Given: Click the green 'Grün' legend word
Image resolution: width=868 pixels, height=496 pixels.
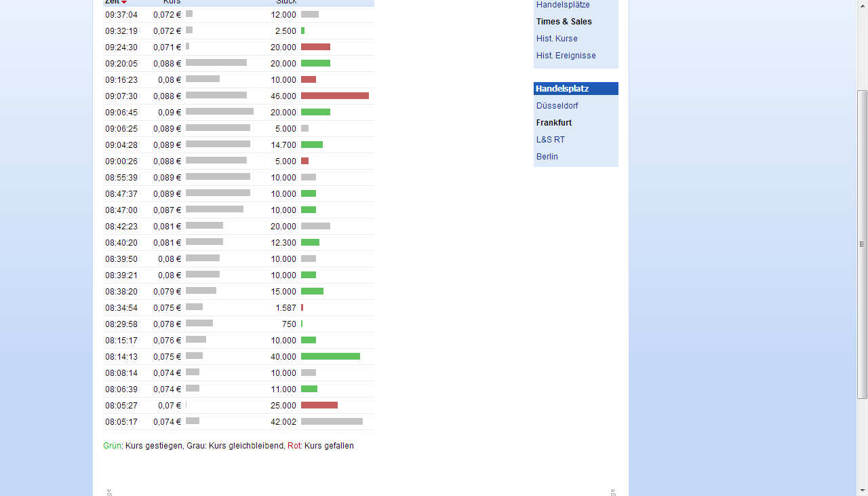Looking at the screenshot, I should [112, 446].
